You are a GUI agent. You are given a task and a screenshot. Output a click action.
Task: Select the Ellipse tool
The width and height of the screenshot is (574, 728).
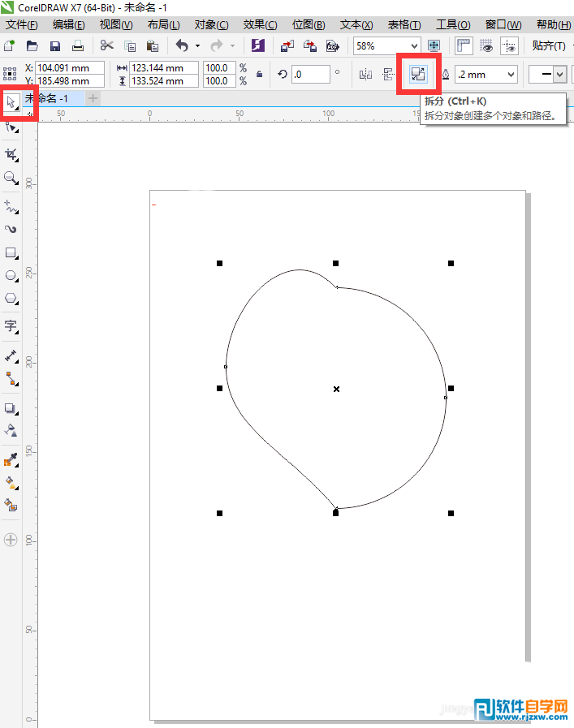point(11,276)
